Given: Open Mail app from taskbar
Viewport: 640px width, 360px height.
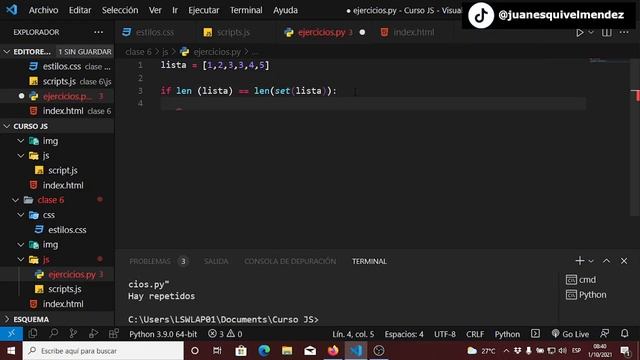Looking at the screenshot, I should tap(310, 351).
